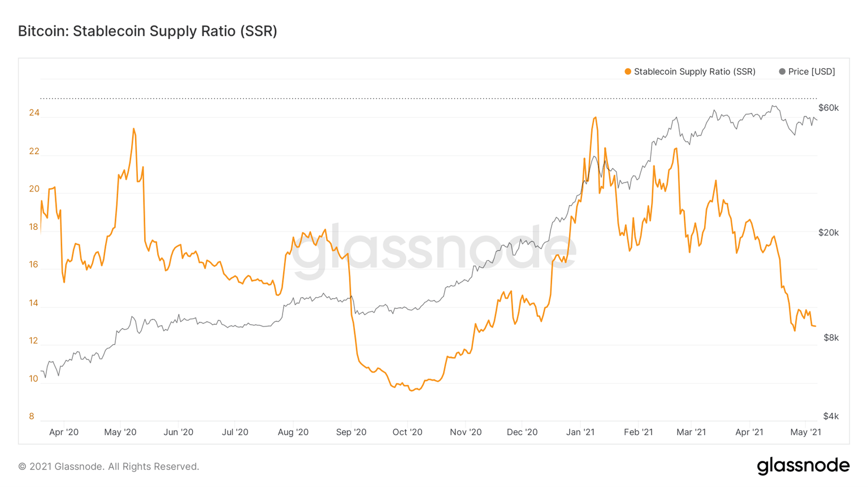Click the 2021 Glassnode copyright text

[108, 467]
